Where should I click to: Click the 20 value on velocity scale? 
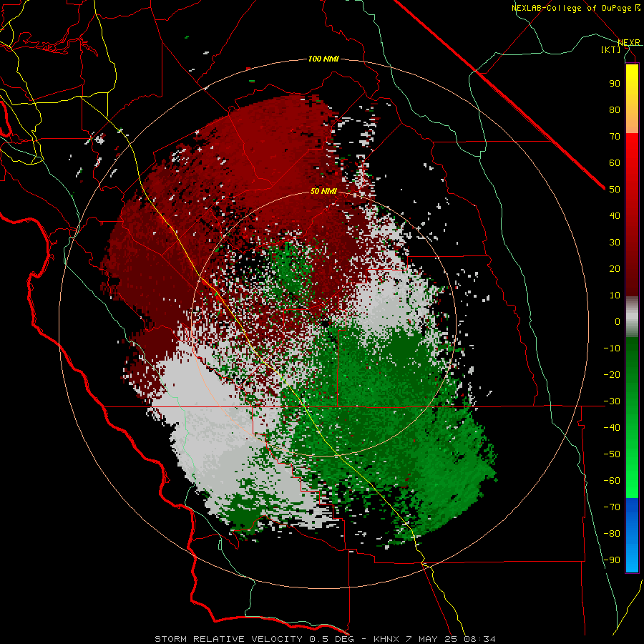615,268
